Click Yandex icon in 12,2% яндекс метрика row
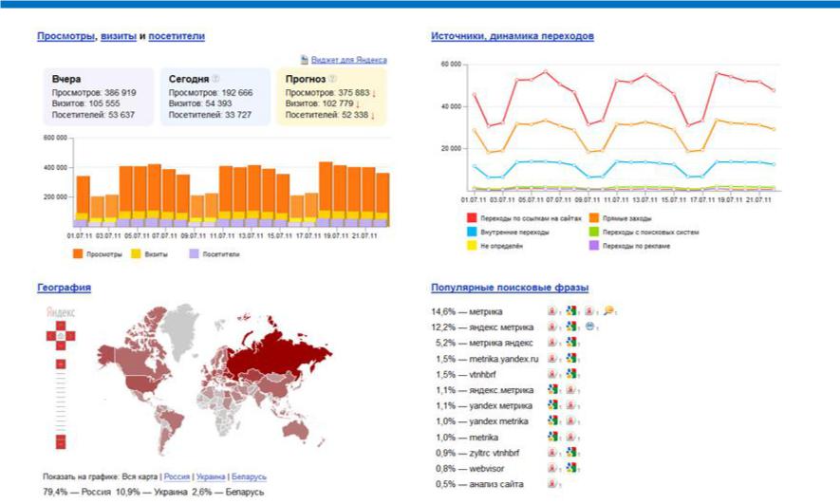 coord(552,327)
